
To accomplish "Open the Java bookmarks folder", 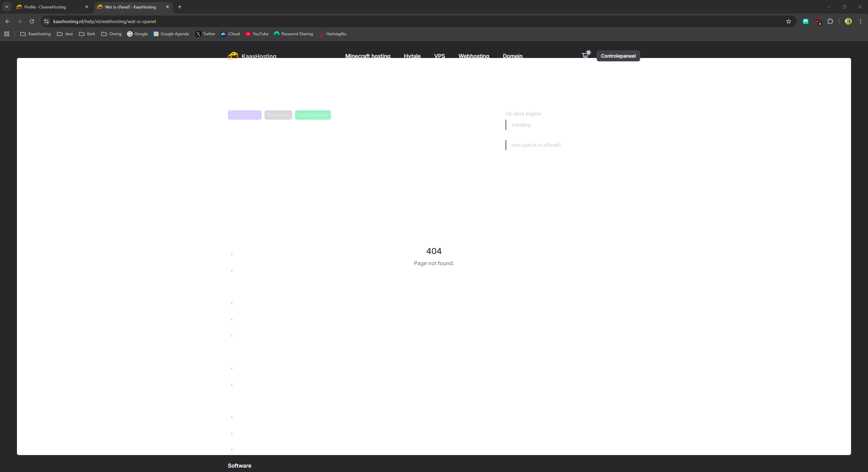I will [x=65, y=34].
